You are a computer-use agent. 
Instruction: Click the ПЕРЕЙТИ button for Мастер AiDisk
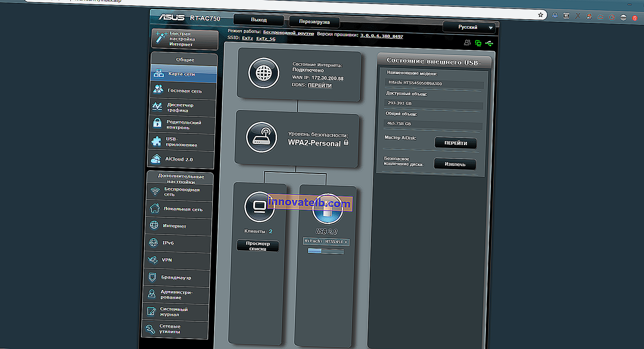pos(456,143)
